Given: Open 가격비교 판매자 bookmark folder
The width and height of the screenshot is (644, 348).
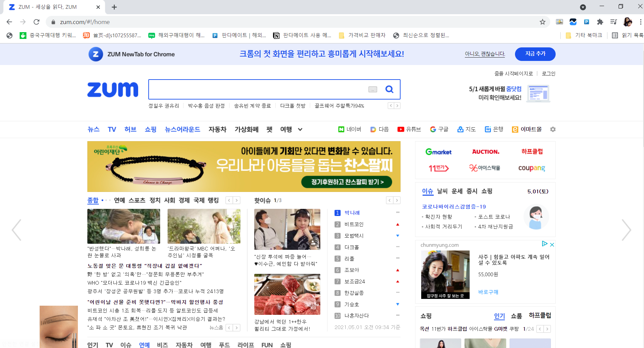Looking at the screenshot, I should tap(362, 35).
